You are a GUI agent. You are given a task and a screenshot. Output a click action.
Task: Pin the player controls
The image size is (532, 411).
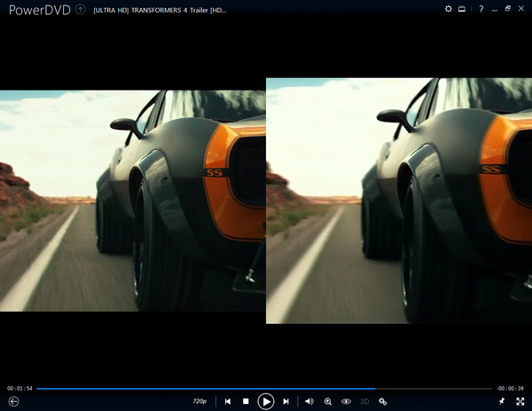502,401
